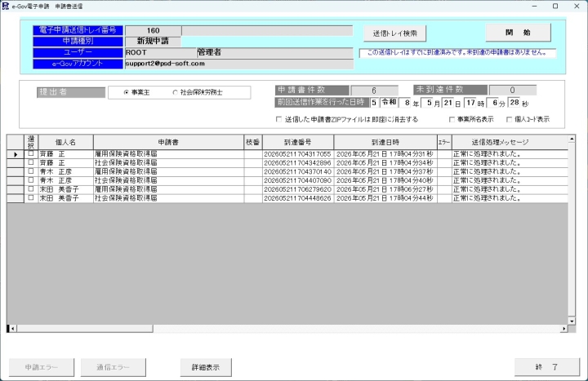The height and width of the screenshot is (381, 588).
Task: Click the 申請エラー button
Action: (42, 367)
